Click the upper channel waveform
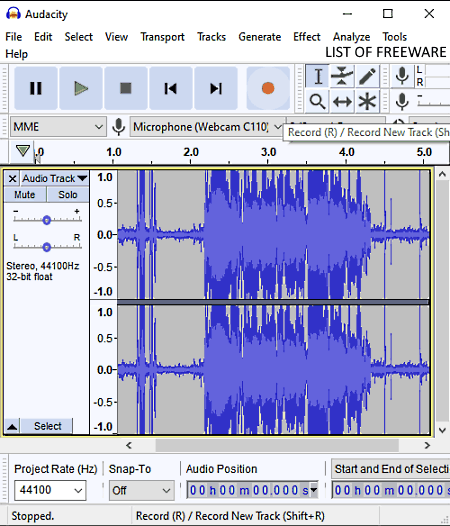 [x=273, y=234]
